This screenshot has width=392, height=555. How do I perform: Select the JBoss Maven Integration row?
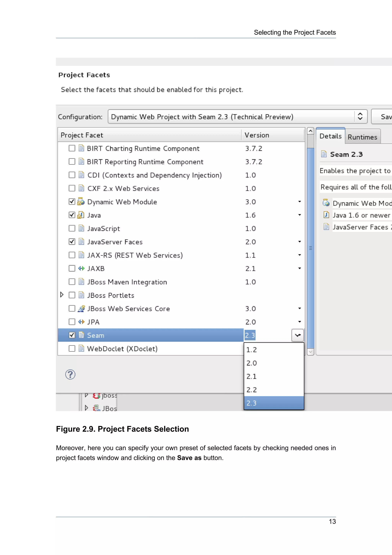tap(181, 282)
